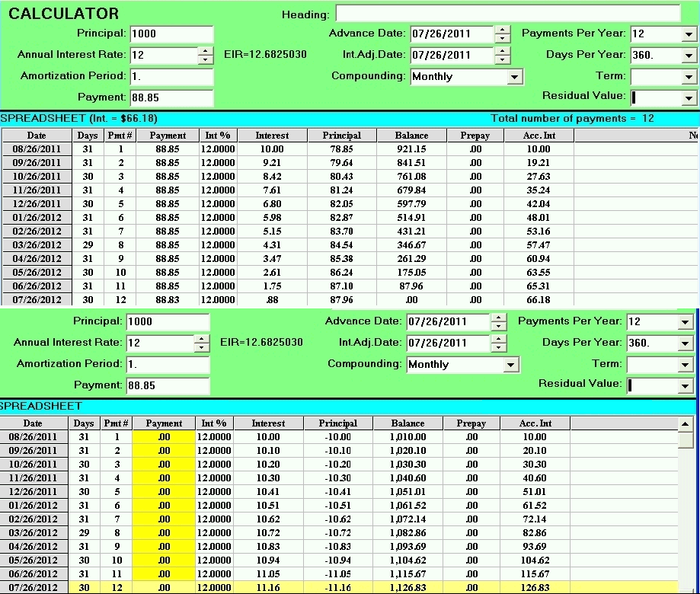Increment Advance Date in upper calculator panel
This screenshot has height=594, width=700.
(502, 30)
